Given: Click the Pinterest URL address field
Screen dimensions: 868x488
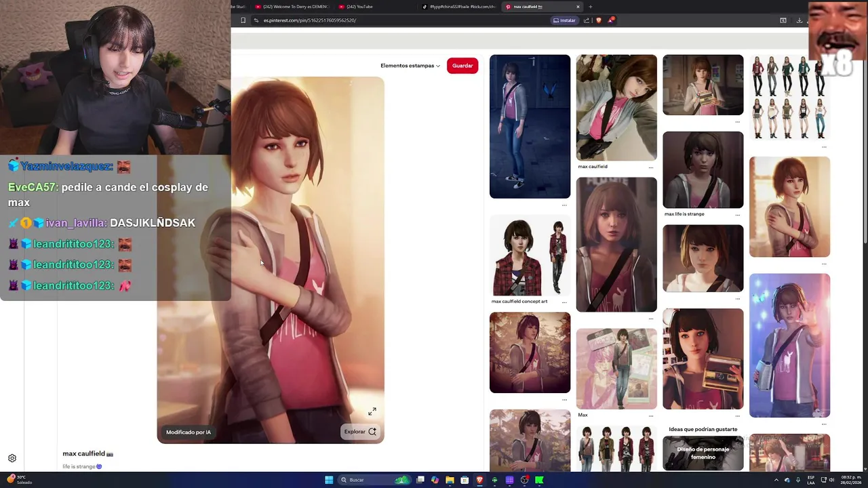Looking at the screenshot, I should 400,20.
